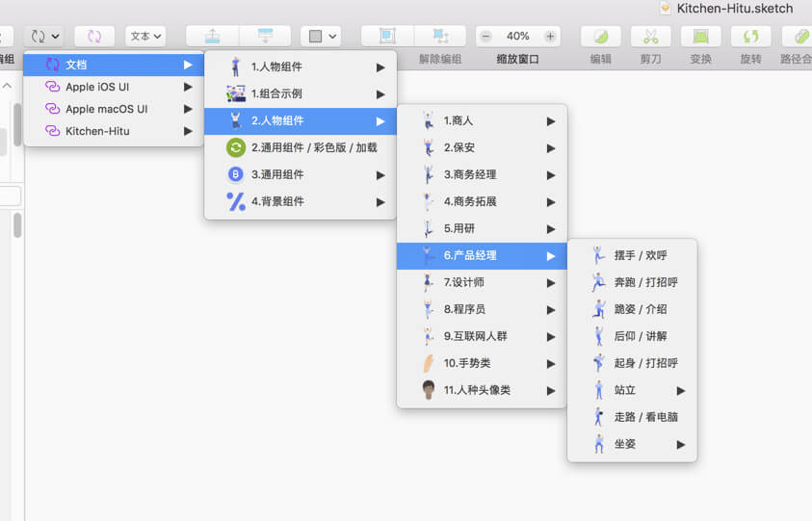
Task: Click the figure icon beside 1.商人
Action: tap(429, 120)
